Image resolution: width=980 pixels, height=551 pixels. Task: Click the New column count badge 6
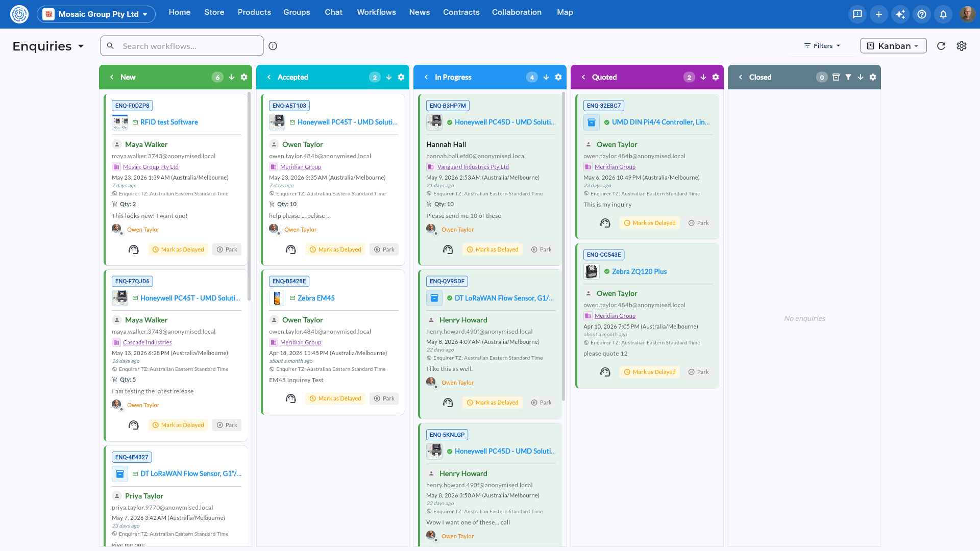217,77
